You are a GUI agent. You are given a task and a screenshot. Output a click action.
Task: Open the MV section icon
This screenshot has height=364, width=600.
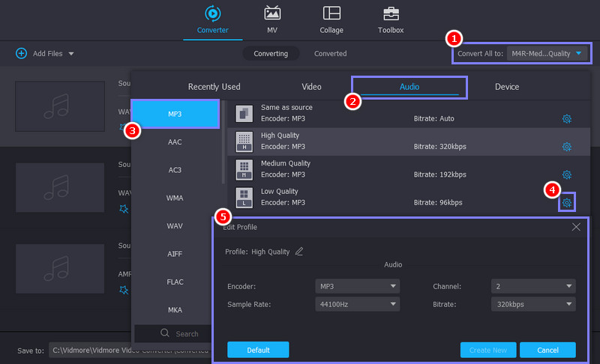click(272, 13)
